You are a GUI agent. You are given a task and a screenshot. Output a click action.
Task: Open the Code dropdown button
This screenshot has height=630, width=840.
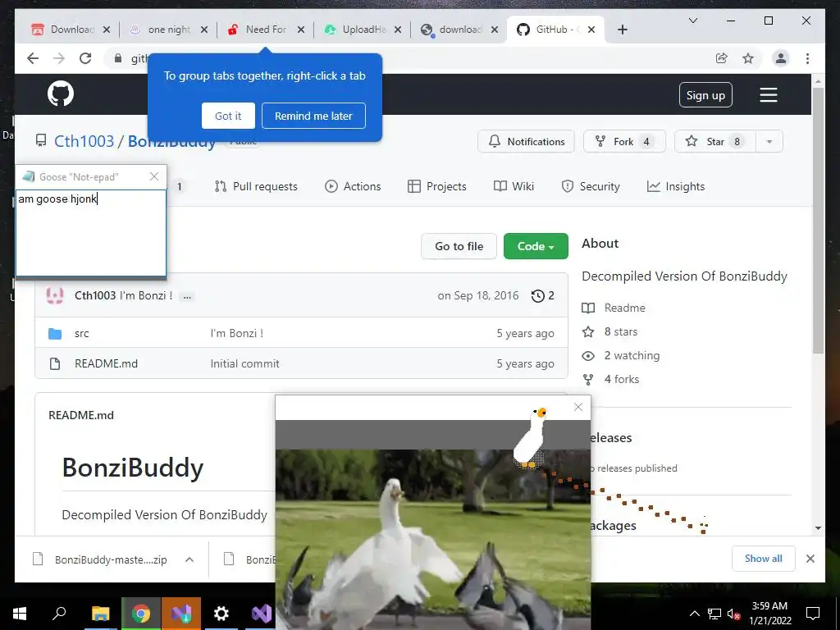coord(536,246)
